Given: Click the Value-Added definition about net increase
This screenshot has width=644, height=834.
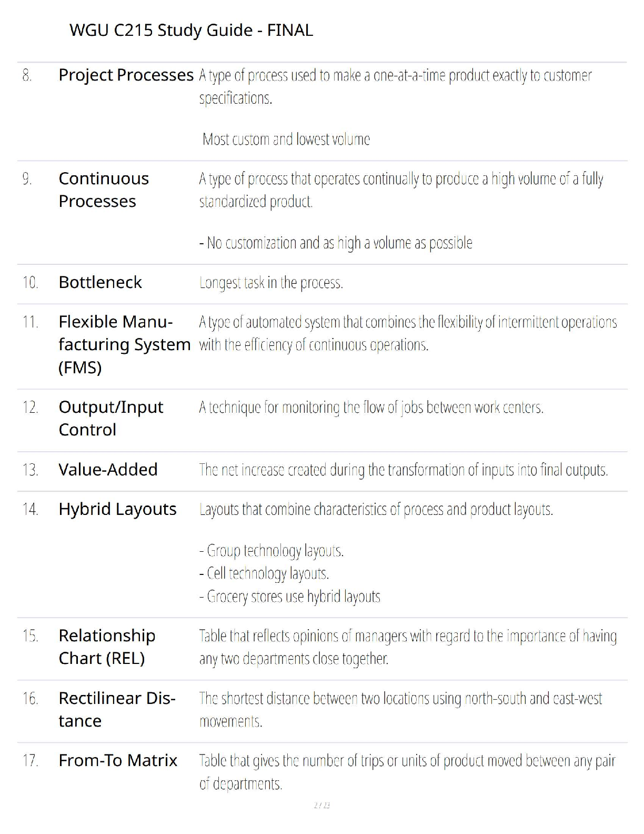Looking at the screenshot, I should coord(404,470).
